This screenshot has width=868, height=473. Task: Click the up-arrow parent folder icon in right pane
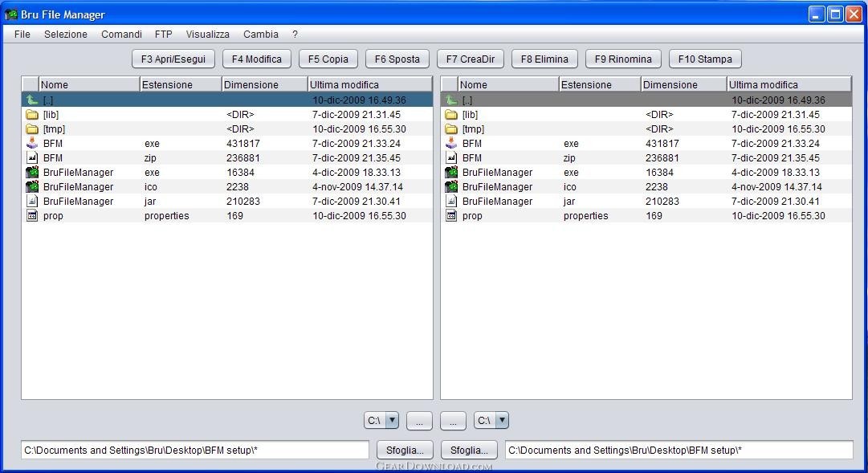click(451, 100)
